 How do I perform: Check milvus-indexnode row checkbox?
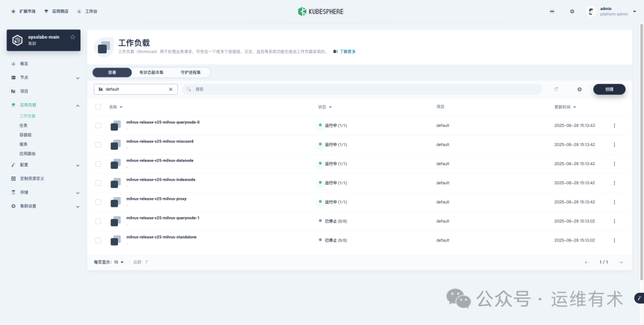click(98, 183)
